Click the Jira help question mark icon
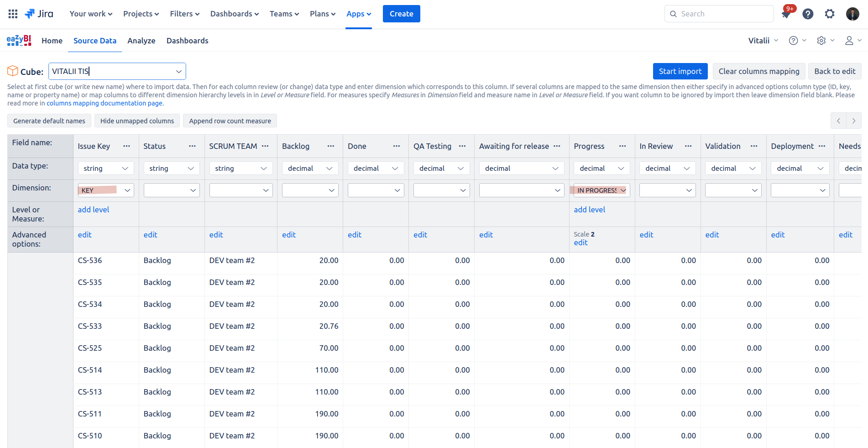Screen dimensions: 868x448 tap(808, 14)
